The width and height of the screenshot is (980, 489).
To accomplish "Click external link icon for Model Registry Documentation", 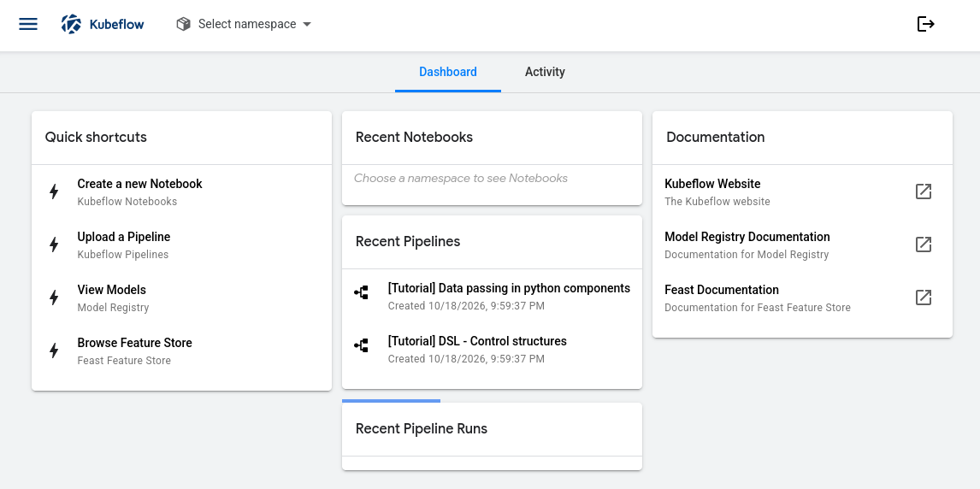I will [x=923, y=244].
